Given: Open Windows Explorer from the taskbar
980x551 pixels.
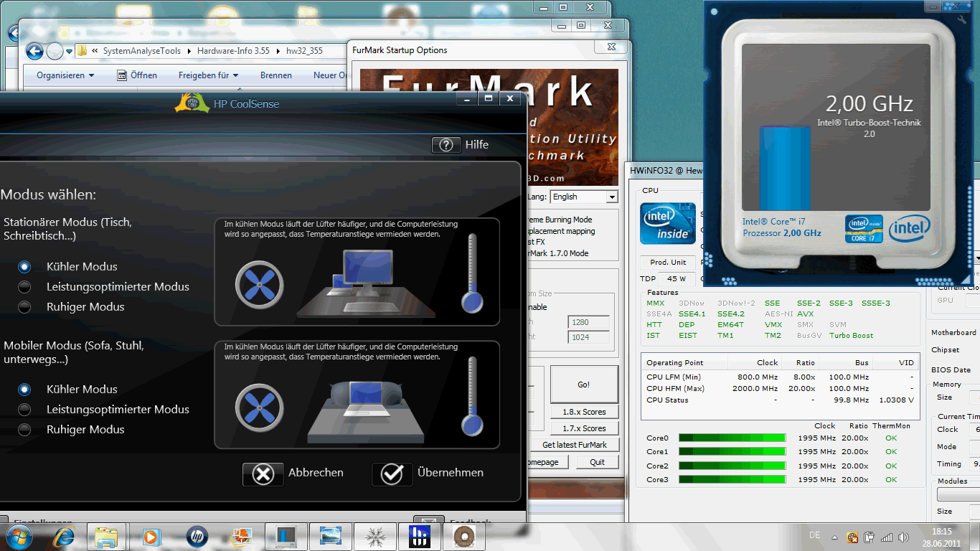Looking at the screenshot, I should [x=106, y=536].
